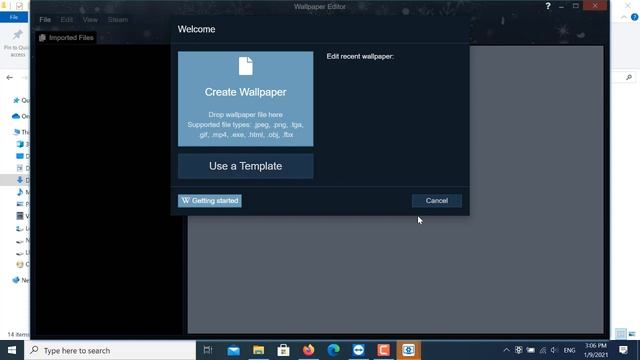Click the Network item in Explorer sidebar
The width and height of the screenshot is (640, 360).
20,280
